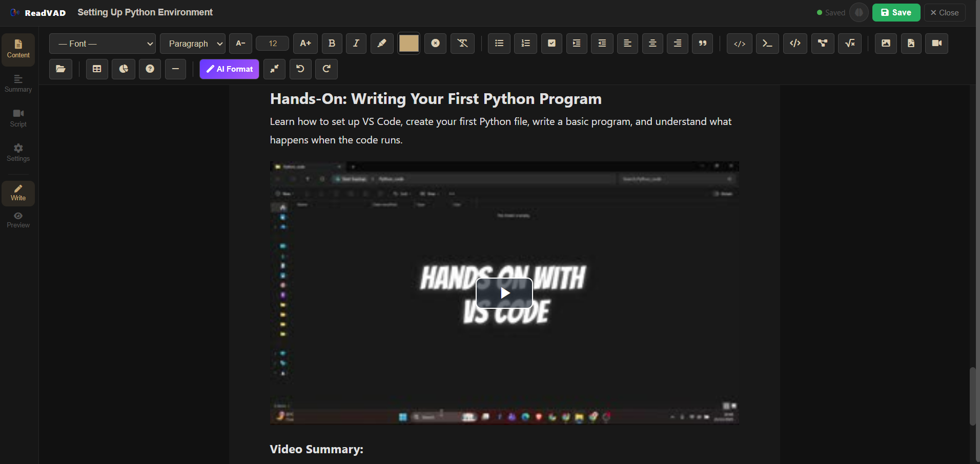Insert a terminal command block
The image size is (980, 464).
click(x=767, y=44)
